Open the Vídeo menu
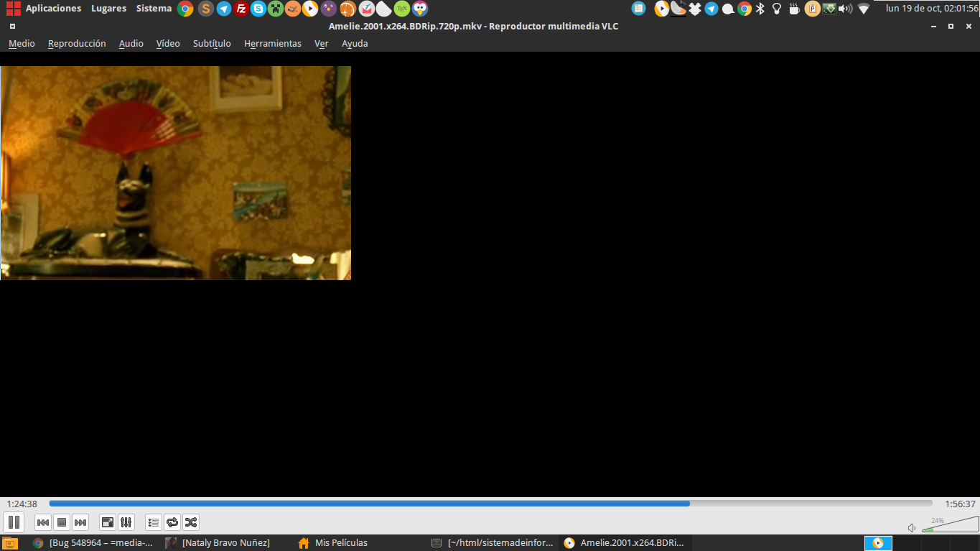This screenshot has width=980, height=551. (x=168, y=44)
